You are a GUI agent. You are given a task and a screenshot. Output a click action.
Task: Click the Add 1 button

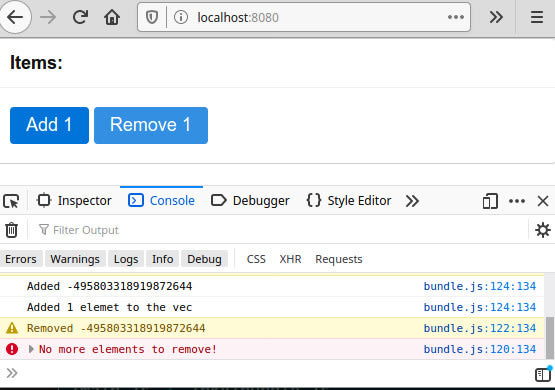49,125
